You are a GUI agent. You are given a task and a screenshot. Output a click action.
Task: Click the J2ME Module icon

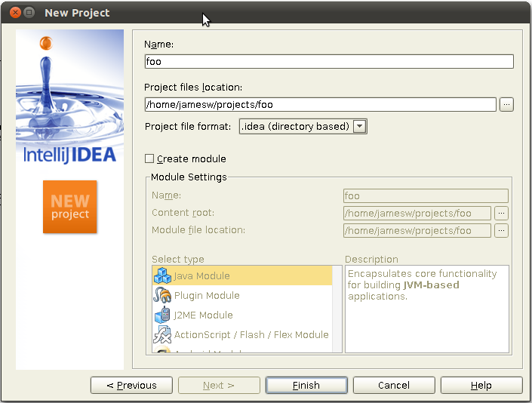pyautogui.click(x=162, y=315)
